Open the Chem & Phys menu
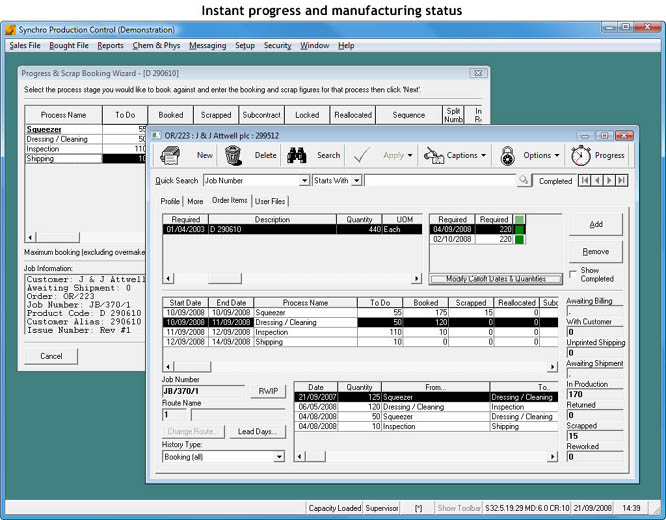666x520 pixels. [156, 45]
